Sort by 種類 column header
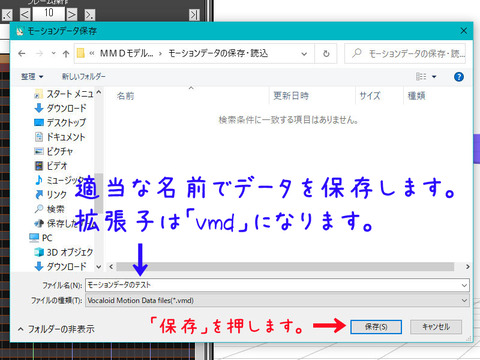Viewport: 480px width, 360px height. click(416, 96)
